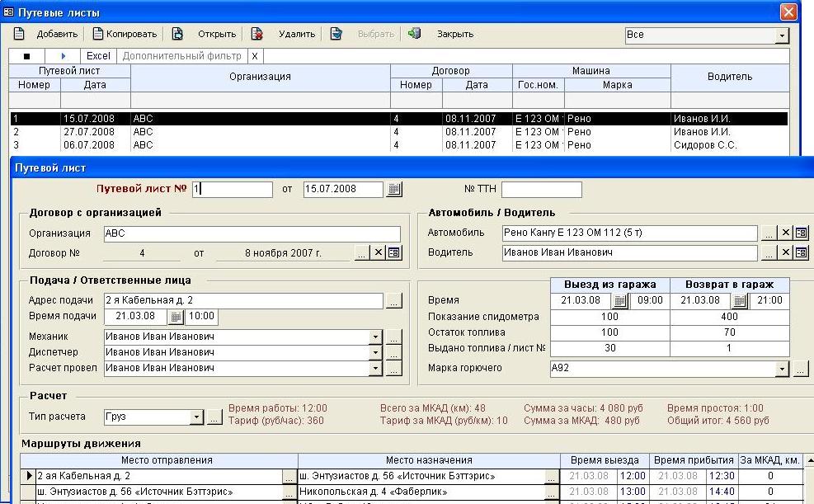Clear the Автомобиль field with X icon
The width and height of the screenshot is (814, 504).
coord(785,233)
